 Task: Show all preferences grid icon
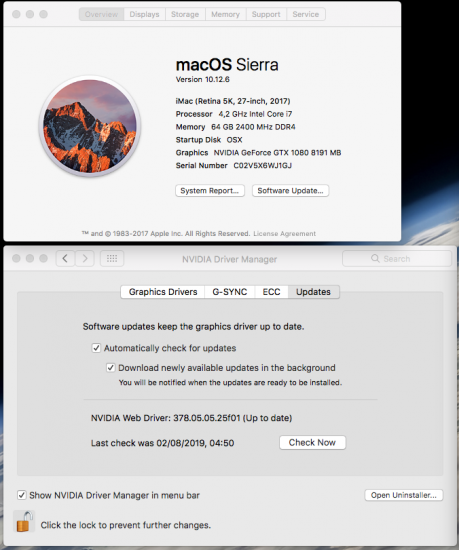pos(112,259)
